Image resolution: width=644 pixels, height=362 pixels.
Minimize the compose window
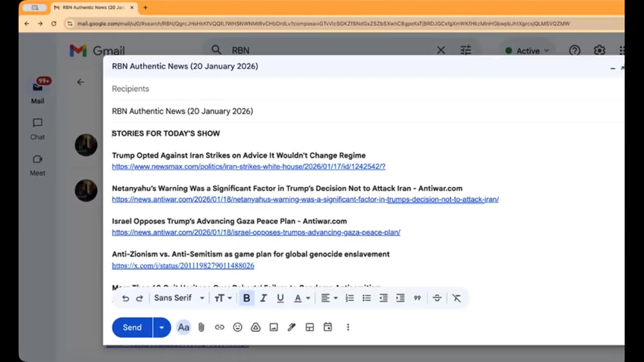[x=612, y=68]
